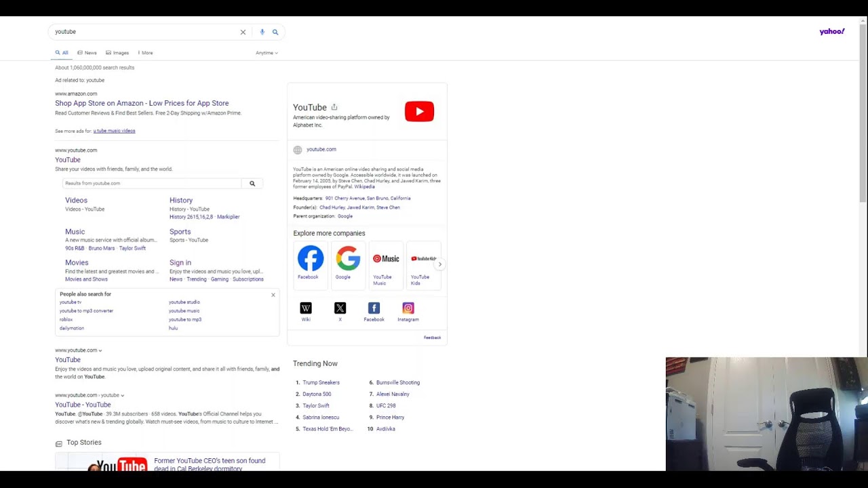Click the Results from youtube.com input
The image size is (868, 488).
click(x=152, y=184)
